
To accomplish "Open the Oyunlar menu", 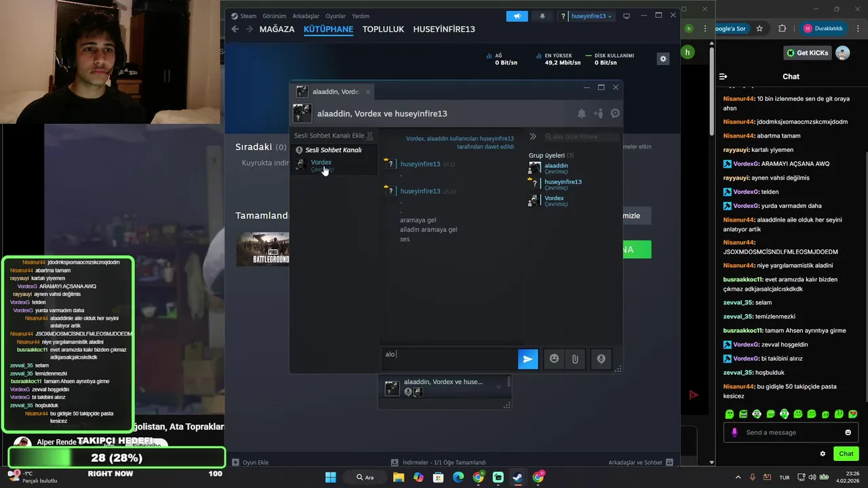I will tap(336, 16).
